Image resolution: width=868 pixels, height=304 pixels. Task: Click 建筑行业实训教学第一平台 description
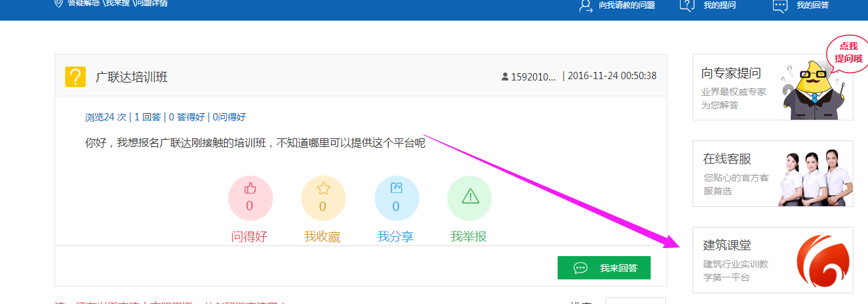coord(736,271)
